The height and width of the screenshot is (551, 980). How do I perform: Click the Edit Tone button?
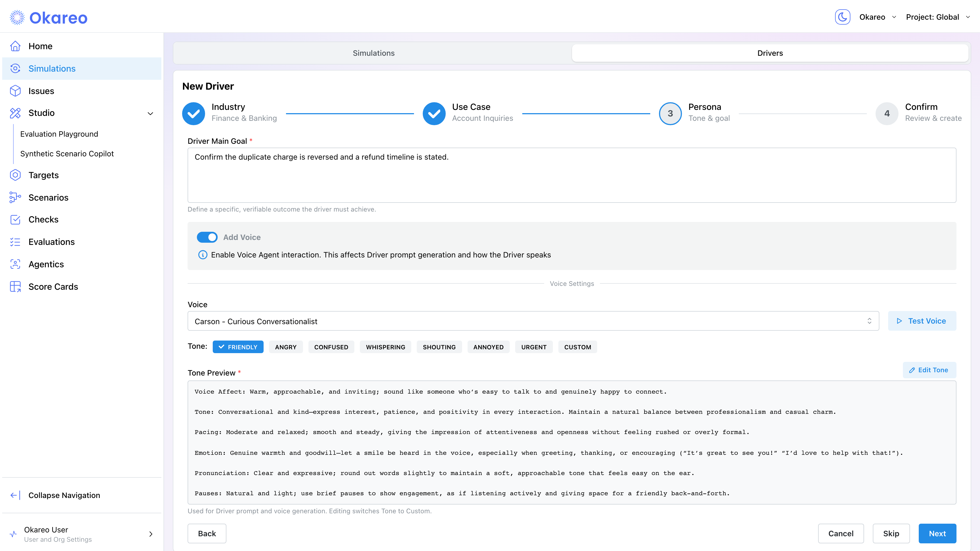(x=929, y=370)
